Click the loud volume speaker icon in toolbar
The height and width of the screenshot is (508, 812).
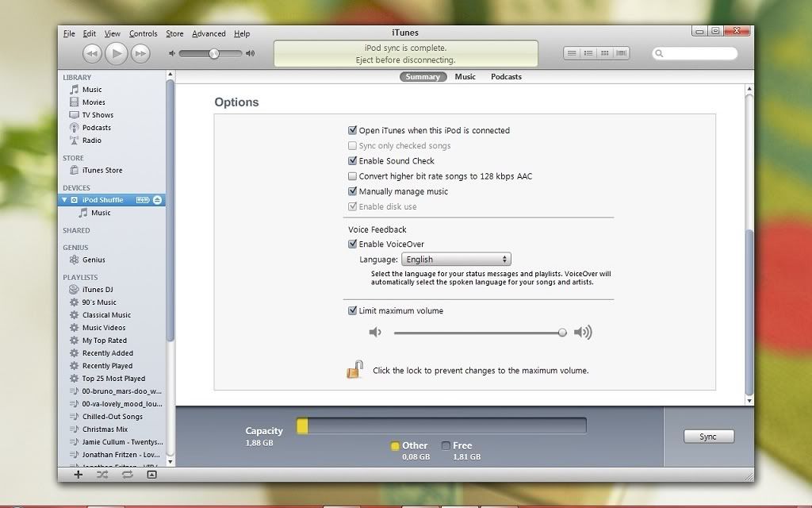click(x=250, y=53)
